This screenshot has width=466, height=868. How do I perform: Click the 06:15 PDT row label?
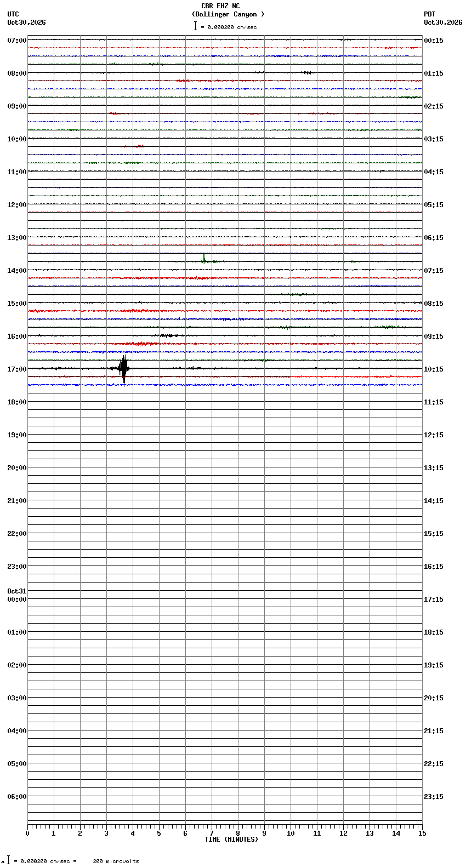(434, 238)
